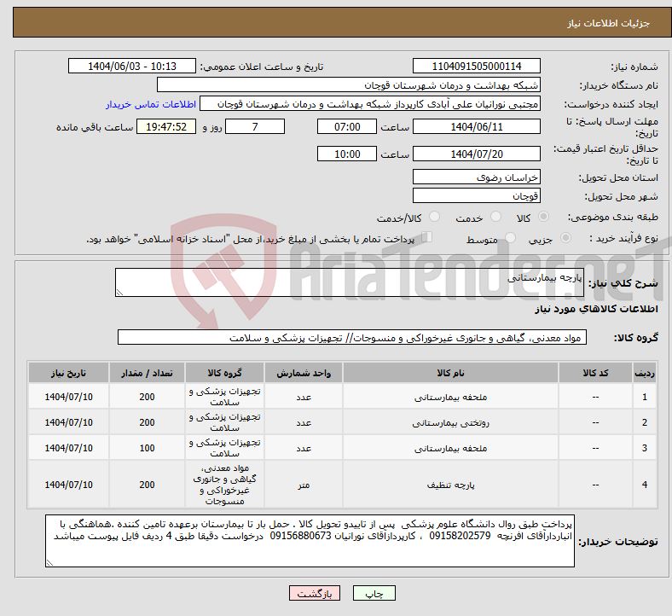Click روتختی بیمارستانی in row 2
The height and width of the screenshot is (616, 672).
click(450, 423)
